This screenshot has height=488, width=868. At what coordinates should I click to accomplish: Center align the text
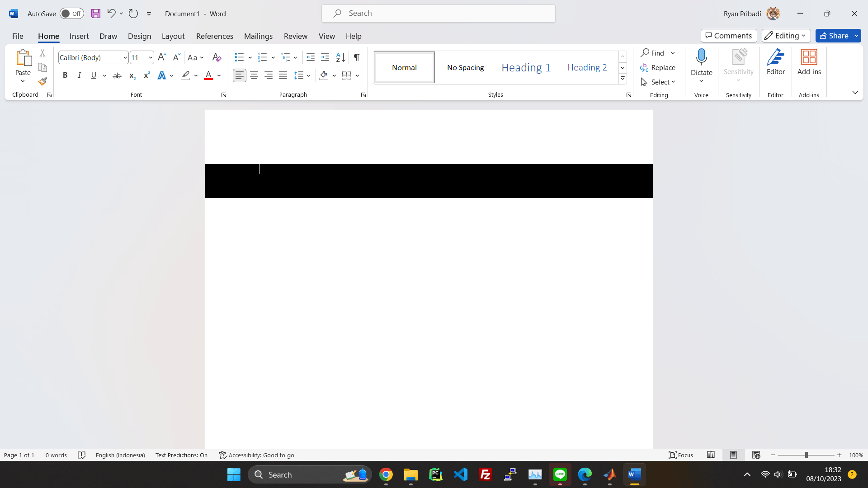coord(254,75)
